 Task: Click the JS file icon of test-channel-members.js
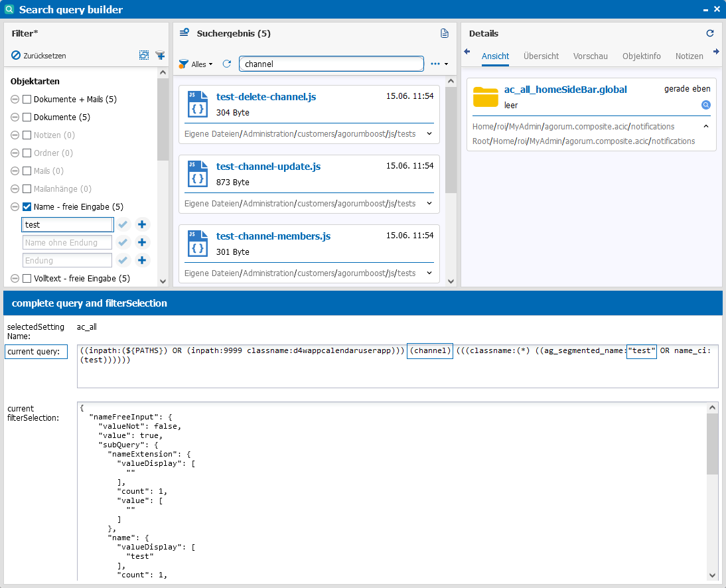click(198, 243)
